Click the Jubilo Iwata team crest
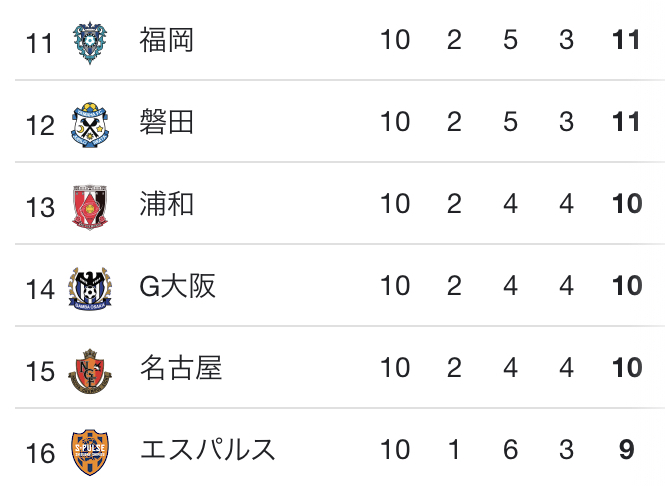The width and height of the screenshot is (665, 486). [90, 125]
